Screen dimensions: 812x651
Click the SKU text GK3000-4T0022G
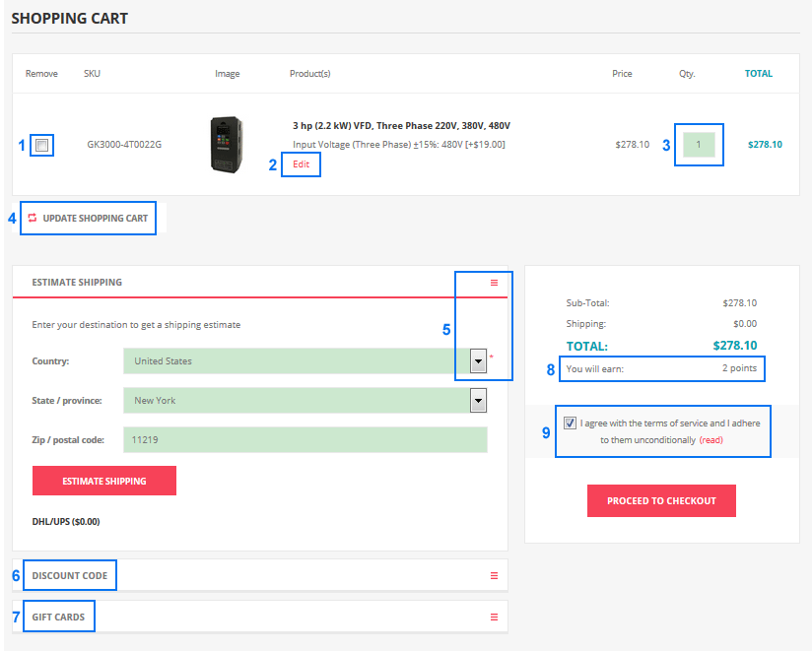click(124, 145)
